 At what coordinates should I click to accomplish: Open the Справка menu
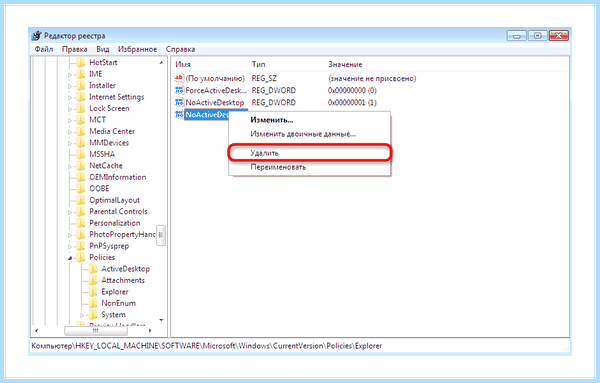[x=180, y=49]
